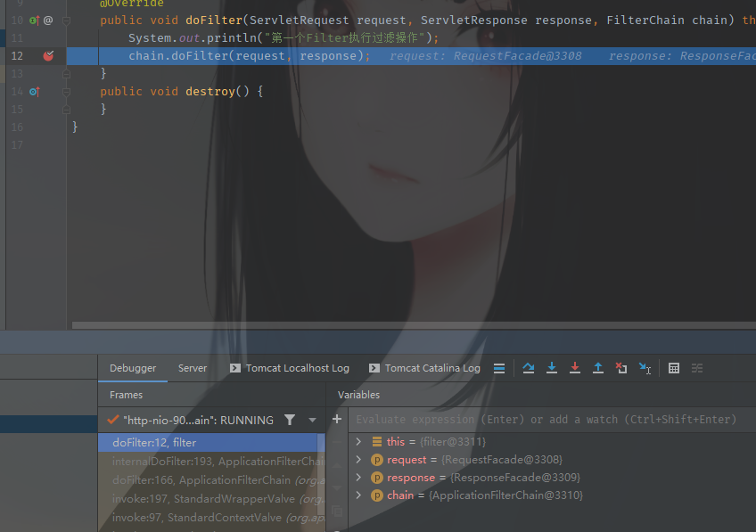The image size is (756, 532).
Task: Select the doFilter:166 ApplicationFilterChain frame
Action: (208, 480)
